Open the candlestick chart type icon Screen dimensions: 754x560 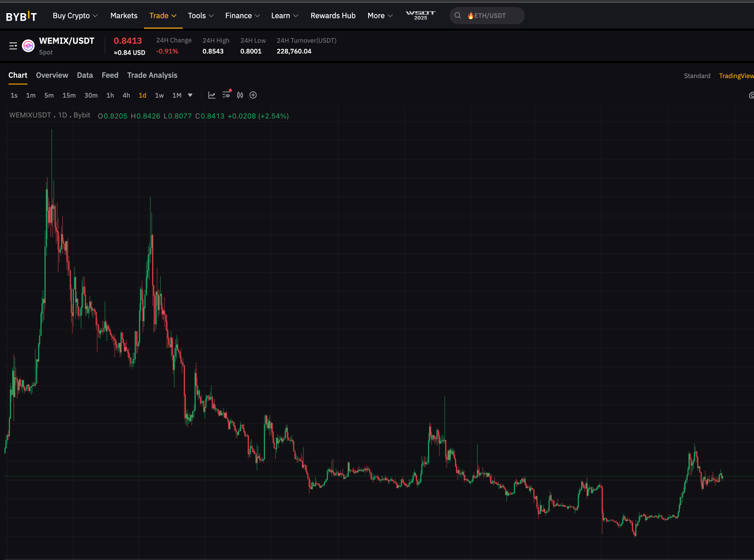(240, 95)
